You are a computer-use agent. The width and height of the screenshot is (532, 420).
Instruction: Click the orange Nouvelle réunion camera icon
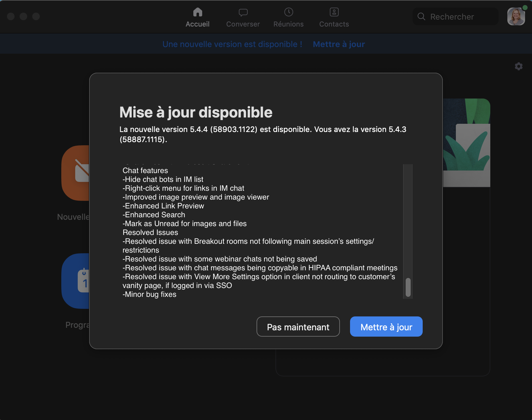click(x=76, y=173)
